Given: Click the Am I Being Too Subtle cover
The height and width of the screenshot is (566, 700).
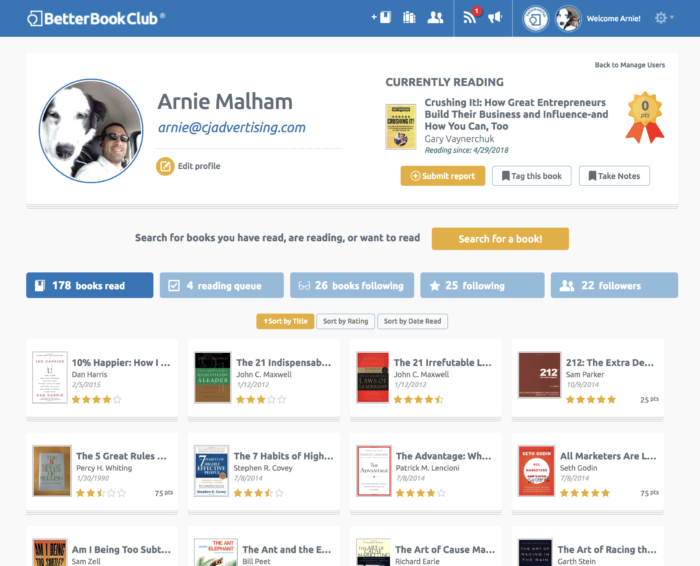Looking at the screenshot, I should 50,552.
